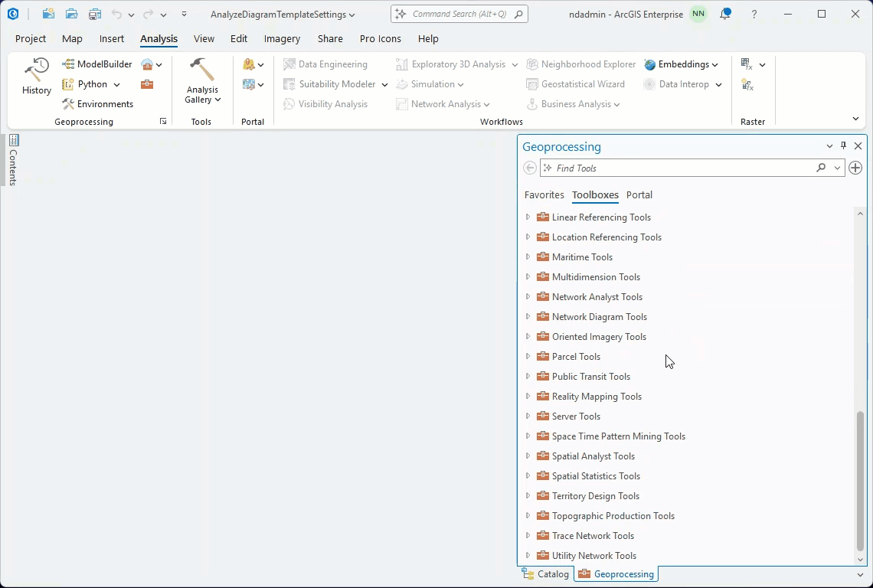Click the red Add Toolbox icon

pyautogui.click(x=145, y=84)
